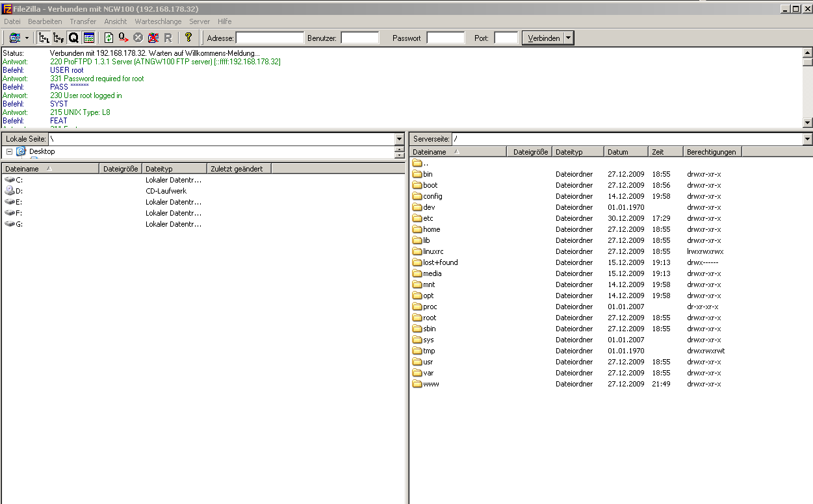Collapse the Desktop tree node
The width and height of the screenshot is (813, 504).
[10, 151]
